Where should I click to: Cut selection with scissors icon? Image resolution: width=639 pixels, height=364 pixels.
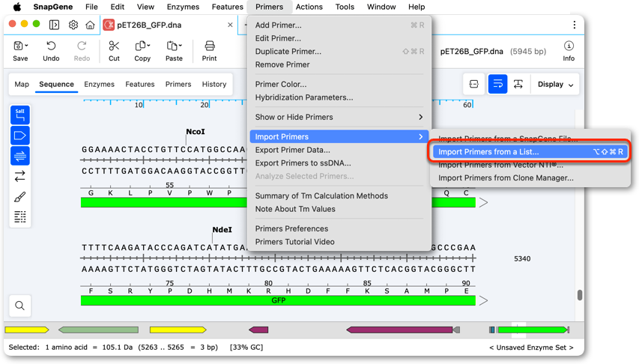[x=114, y=46]
